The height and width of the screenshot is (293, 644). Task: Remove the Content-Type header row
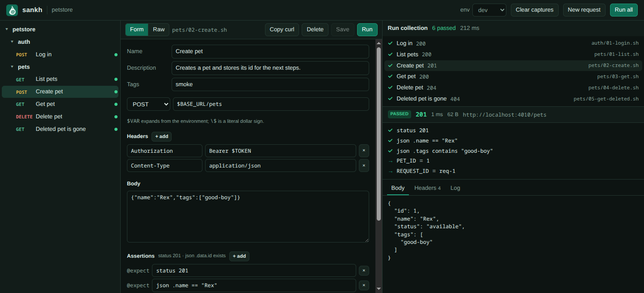(x=364, y=165)
